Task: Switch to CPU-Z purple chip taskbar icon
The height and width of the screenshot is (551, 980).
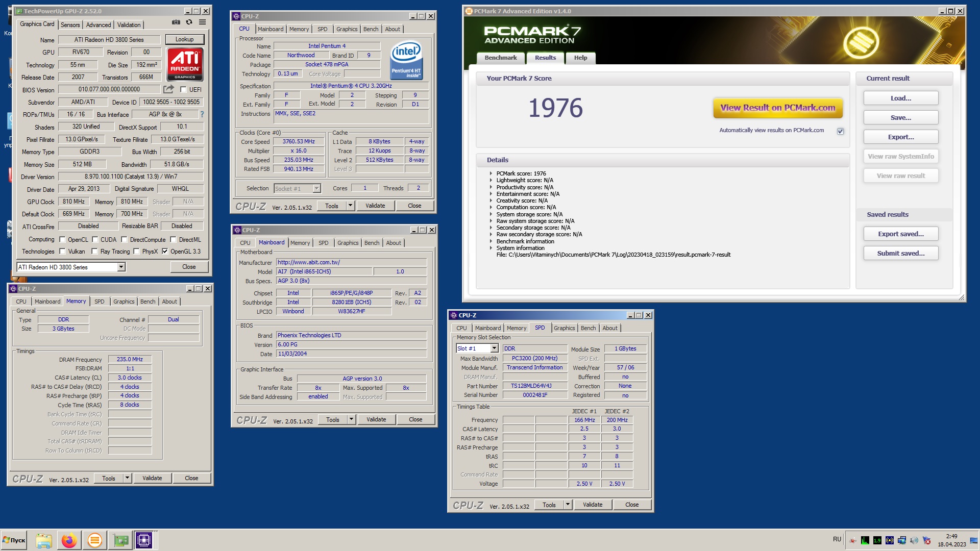Action: [144, 540]
